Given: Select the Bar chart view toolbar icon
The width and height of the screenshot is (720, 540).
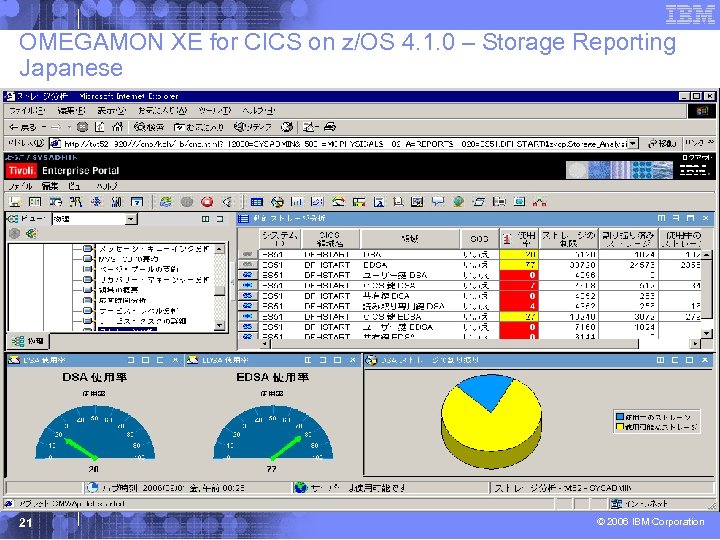Looking at the screenshot, I should [297, 202].
